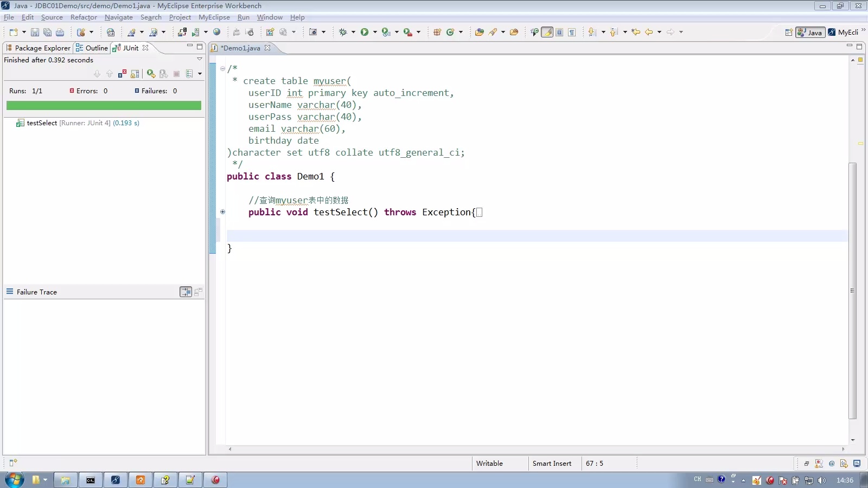Click the Debug bug icon
Viewport: 868px width, 488px height.
coord(343,33)
